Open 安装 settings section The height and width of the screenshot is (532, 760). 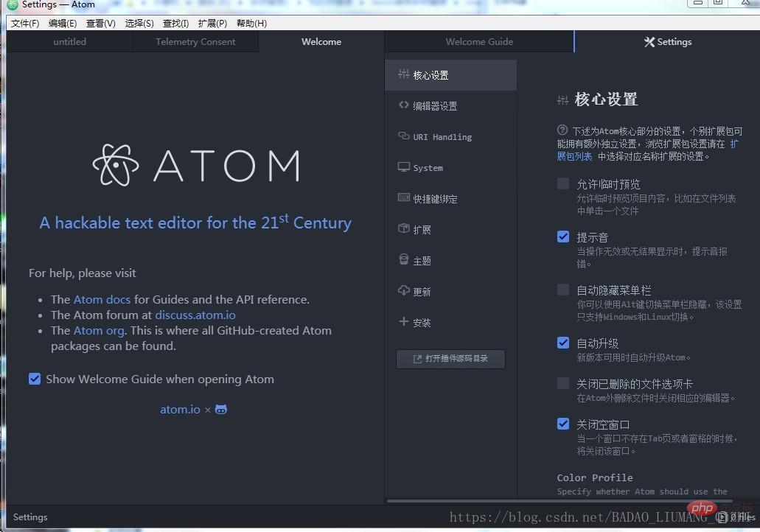coord(450,323)
